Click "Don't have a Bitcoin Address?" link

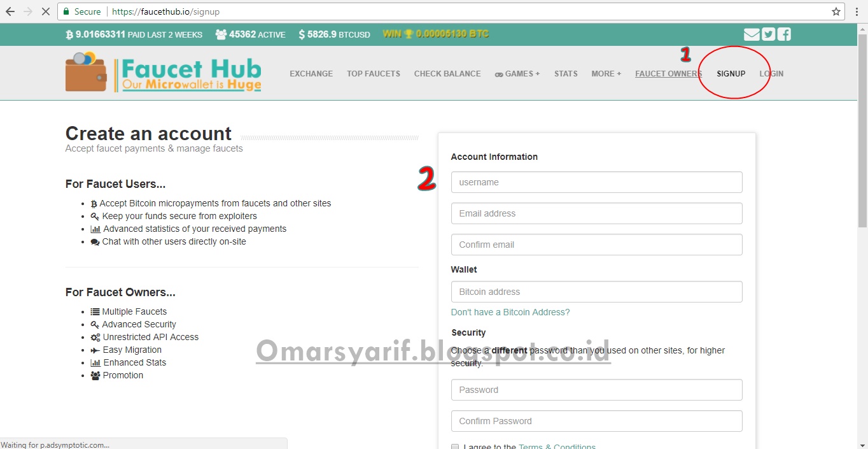510,312
